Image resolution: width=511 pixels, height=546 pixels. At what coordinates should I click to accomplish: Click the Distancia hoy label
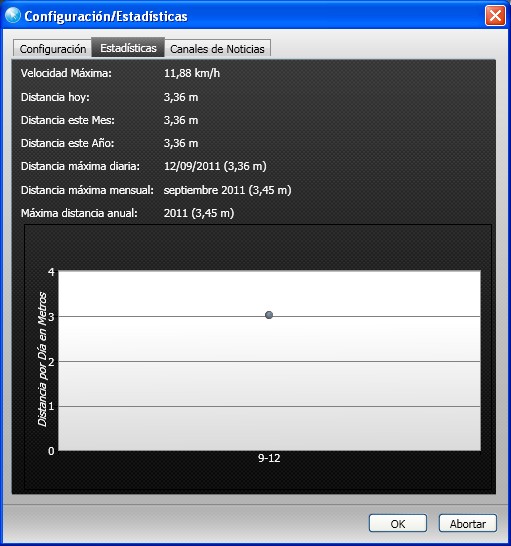55,97
